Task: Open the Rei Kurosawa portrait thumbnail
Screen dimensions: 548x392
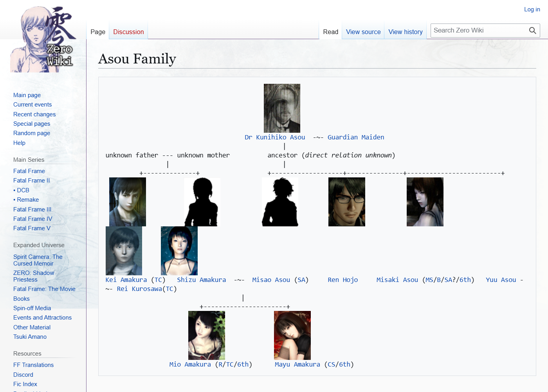Action: click(179, 251)
